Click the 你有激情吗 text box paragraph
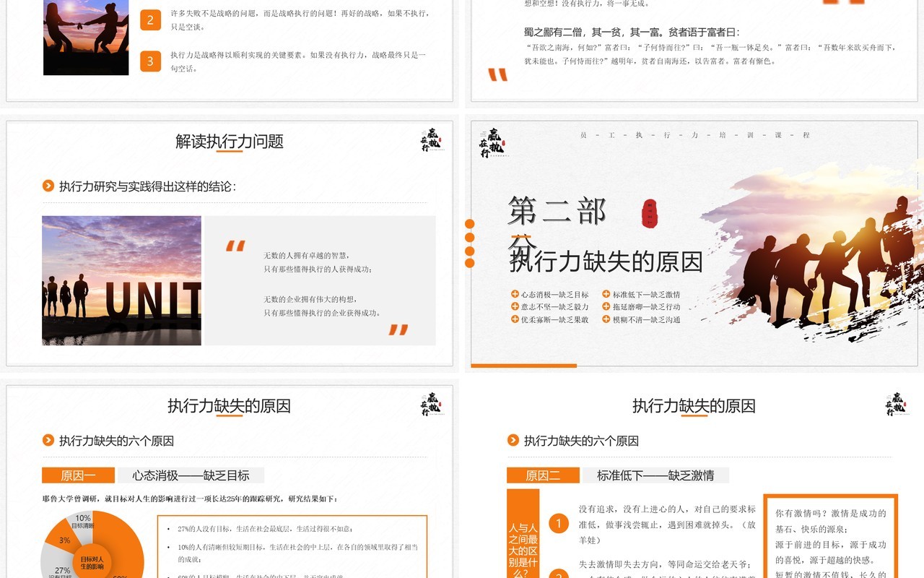924x578 pixels. click(831, 543)
